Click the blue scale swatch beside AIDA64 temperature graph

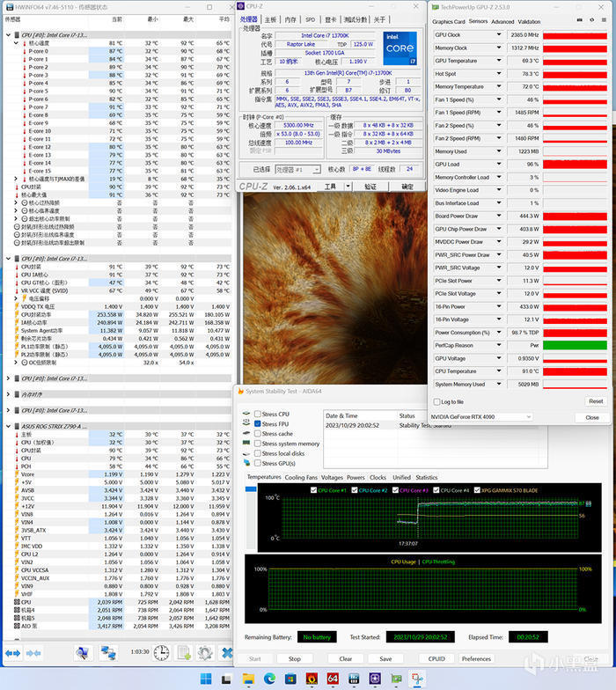250,489
